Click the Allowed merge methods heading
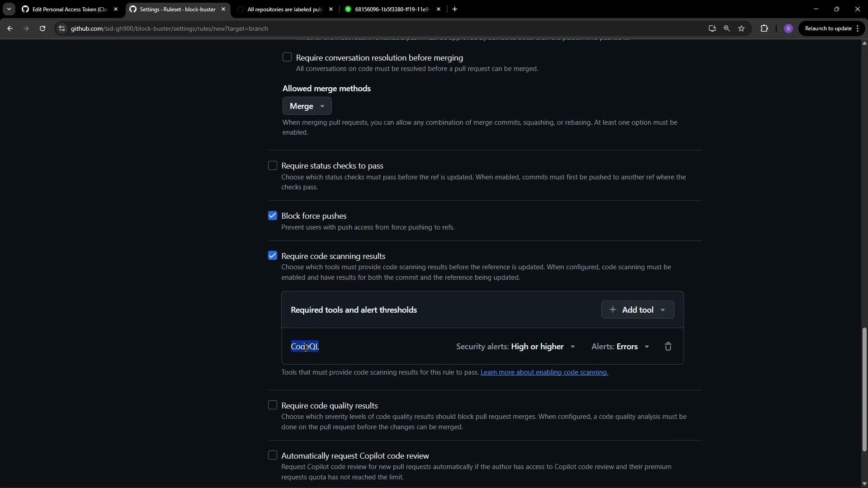Image resolution: width=868 pixels, height=488 pixels. (x=327, y=89)
